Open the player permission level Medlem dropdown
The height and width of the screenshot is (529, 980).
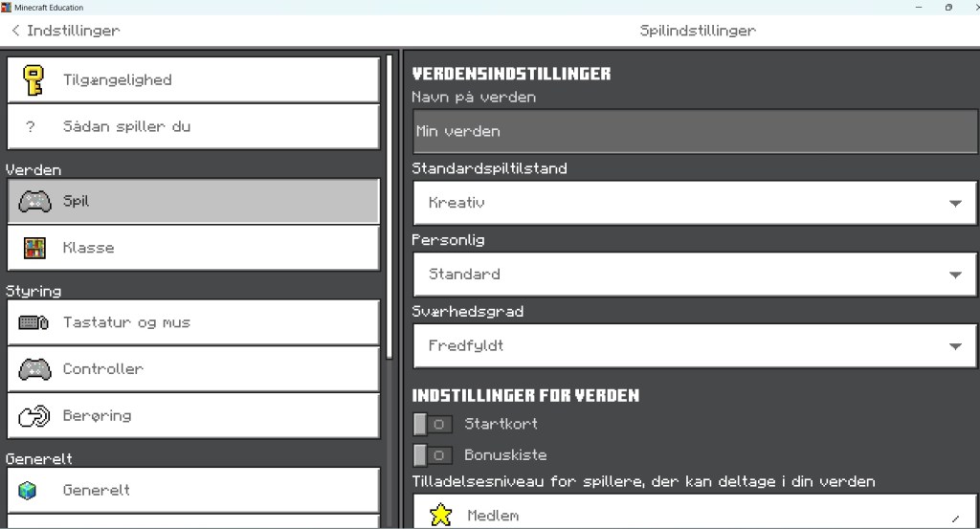point(694,514)
